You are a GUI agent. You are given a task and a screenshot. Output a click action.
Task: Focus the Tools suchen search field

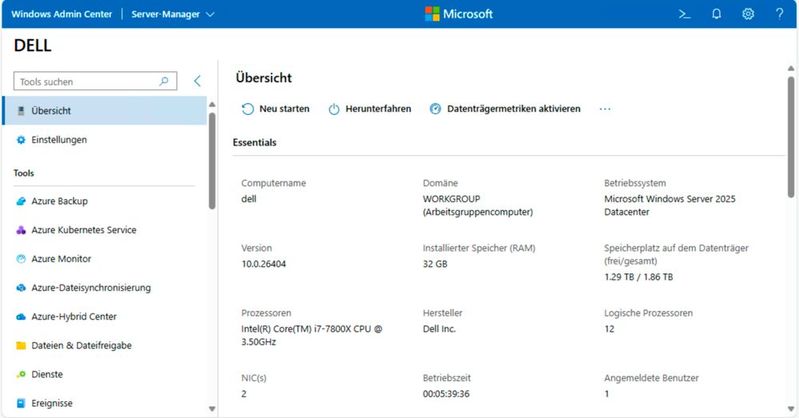95,81
